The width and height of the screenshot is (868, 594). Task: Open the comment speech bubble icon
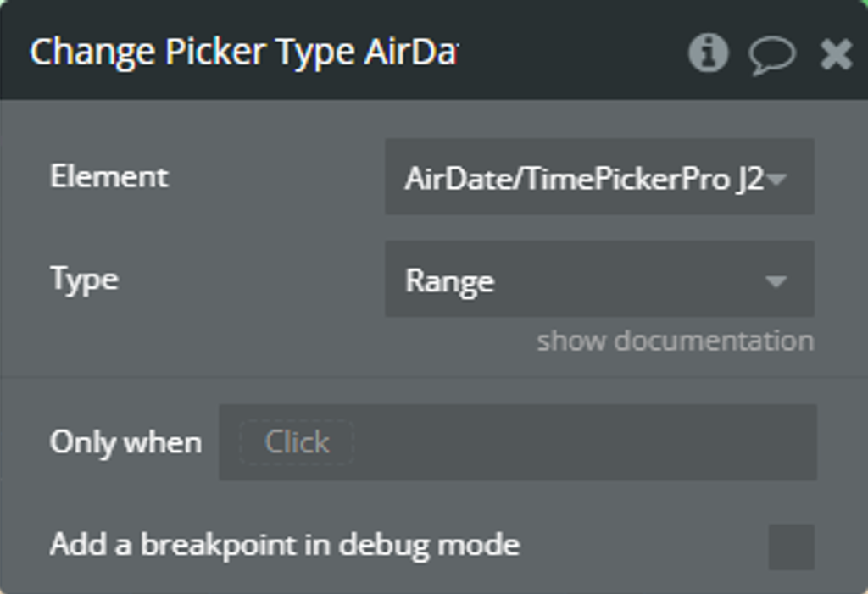pyautogui.click(x=771, y=55)
